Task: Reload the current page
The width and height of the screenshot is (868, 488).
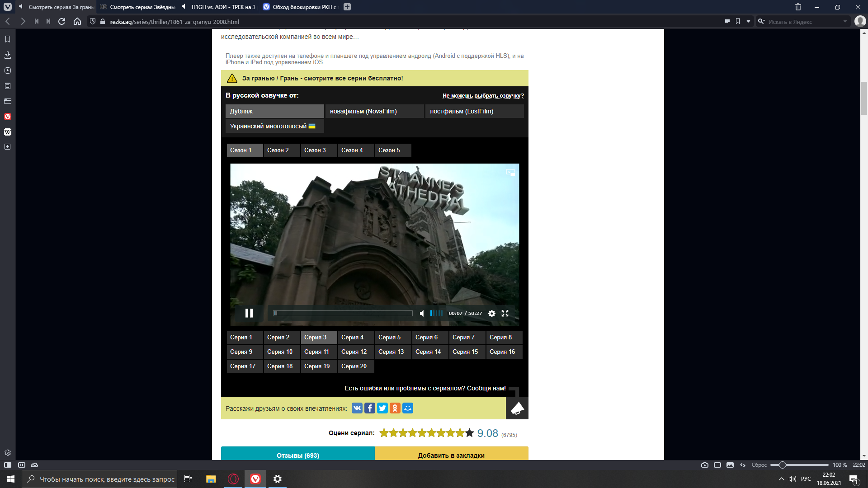Action: (x=62, y=21)
